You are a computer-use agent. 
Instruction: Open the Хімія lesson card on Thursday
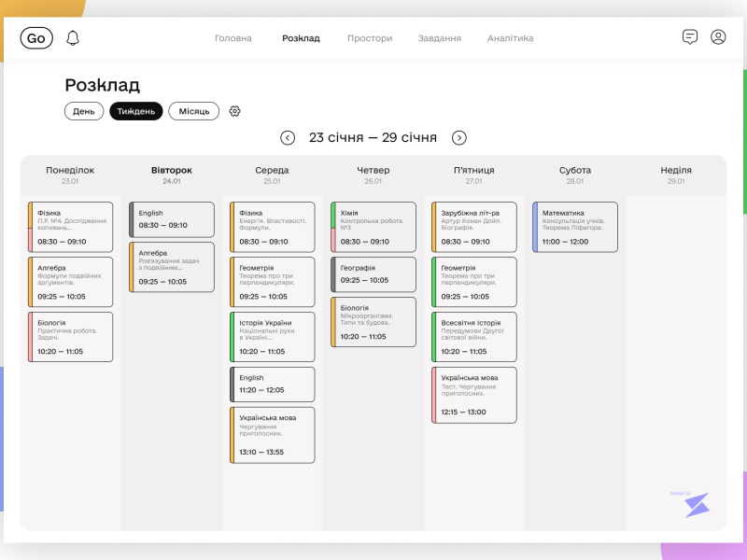pyautogui.click(x=373, y=226)
